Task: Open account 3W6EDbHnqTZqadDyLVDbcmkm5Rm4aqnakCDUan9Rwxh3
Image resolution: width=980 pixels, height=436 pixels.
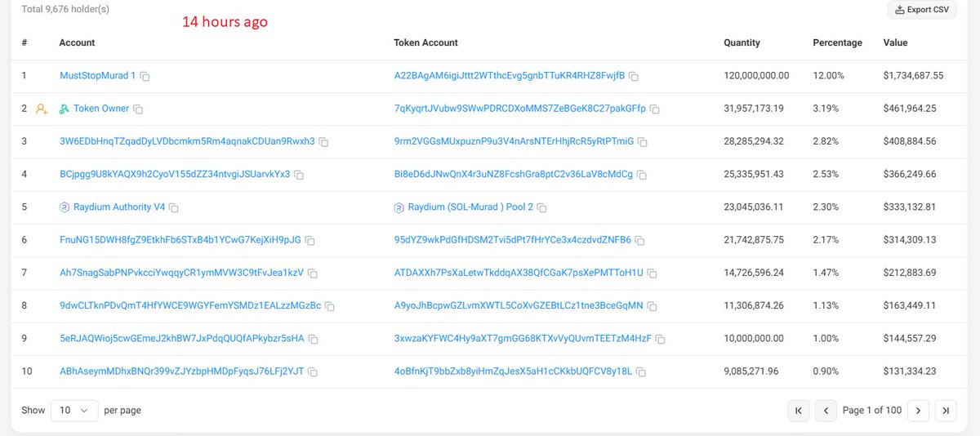Action: point(187,141)
